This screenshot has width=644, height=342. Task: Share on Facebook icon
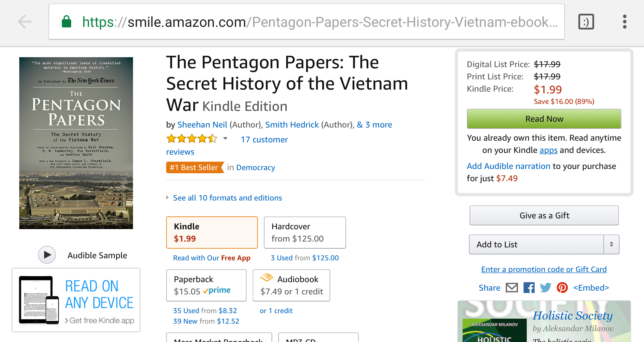(529, 288)
